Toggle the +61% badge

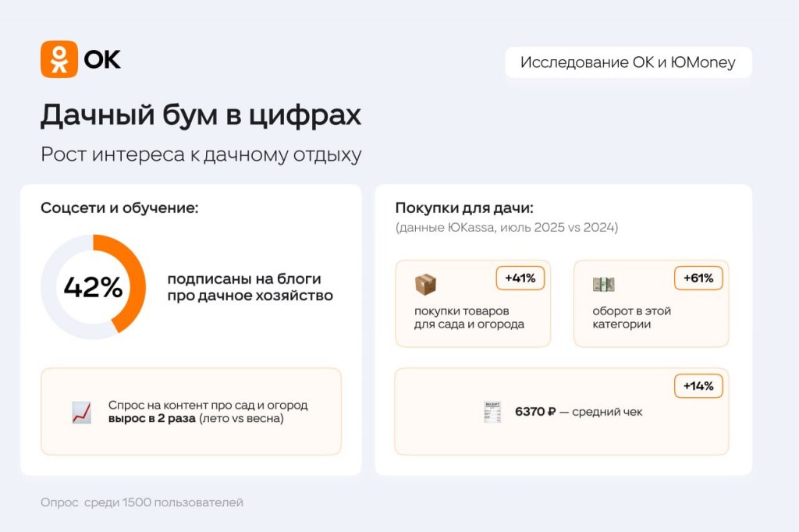click(x=698, y=278)
